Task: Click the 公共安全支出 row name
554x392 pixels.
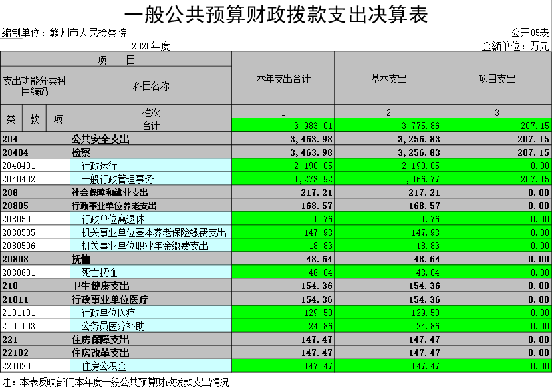Action: (100, 139)
